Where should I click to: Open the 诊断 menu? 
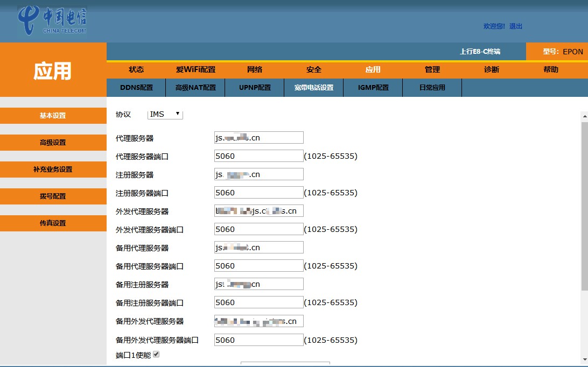click(x=492, y=69)
